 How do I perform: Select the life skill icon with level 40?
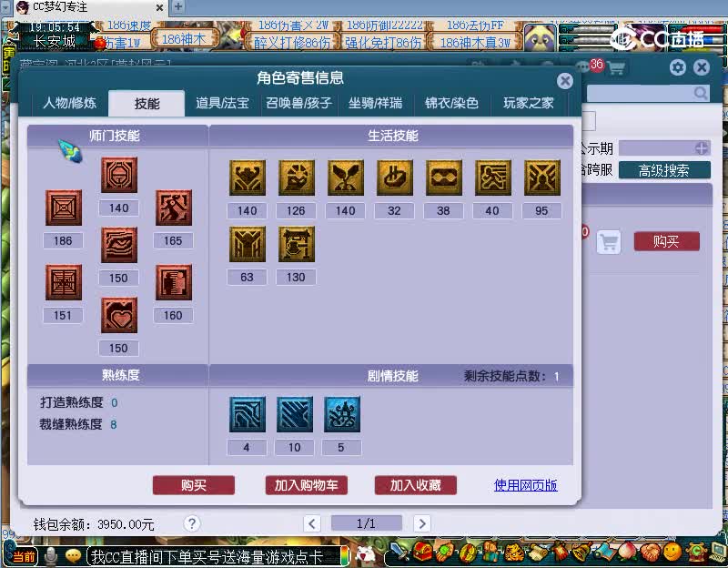tap(493, 177)
